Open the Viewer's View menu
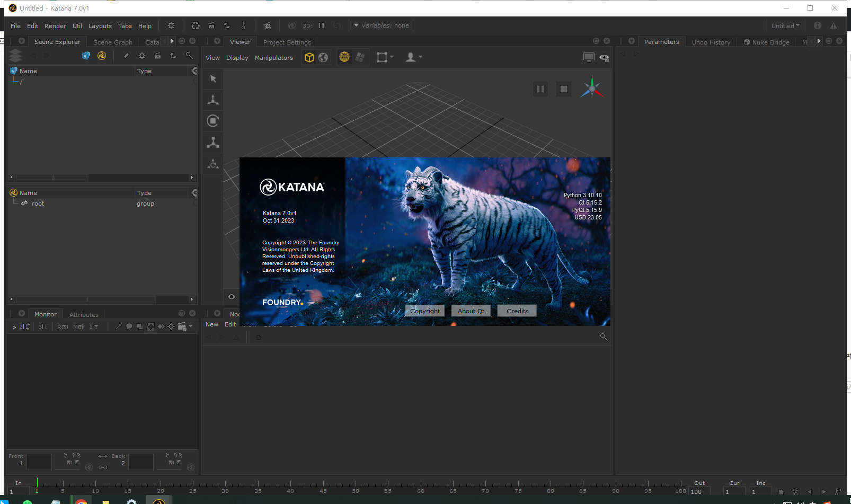 (212, 58)
